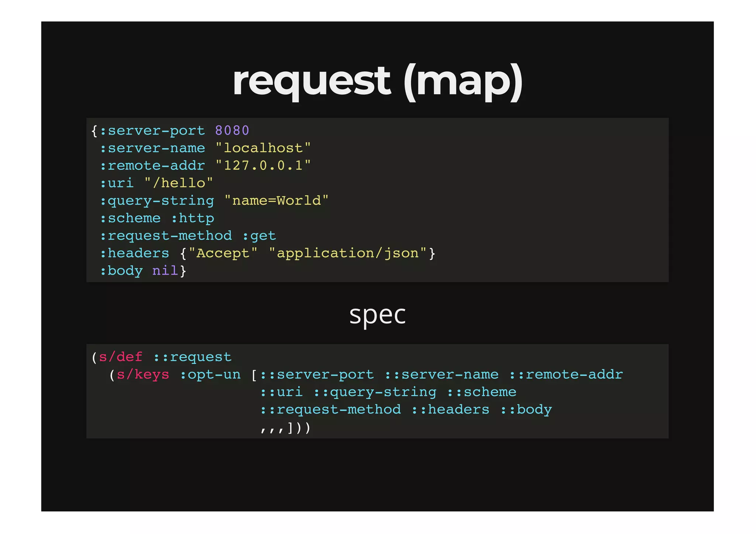Viewport: 756px width, 534px height.
Task: Click the ':opt-un' keyword
Action: coord(210,375)
